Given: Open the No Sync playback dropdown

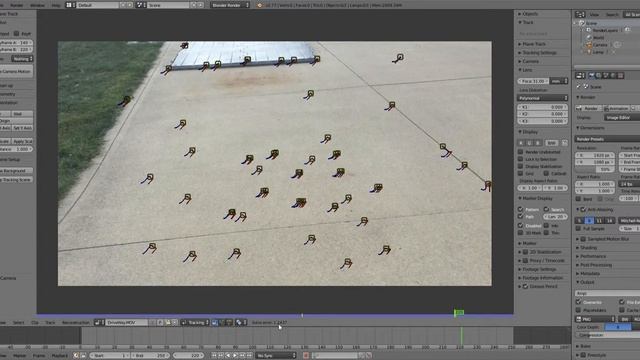Looking at the screenshot, I should (276, 356).
